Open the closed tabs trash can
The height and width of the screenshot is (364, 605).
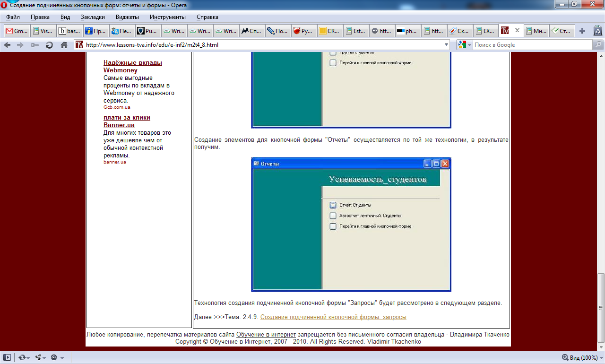[x=598, y=31]
